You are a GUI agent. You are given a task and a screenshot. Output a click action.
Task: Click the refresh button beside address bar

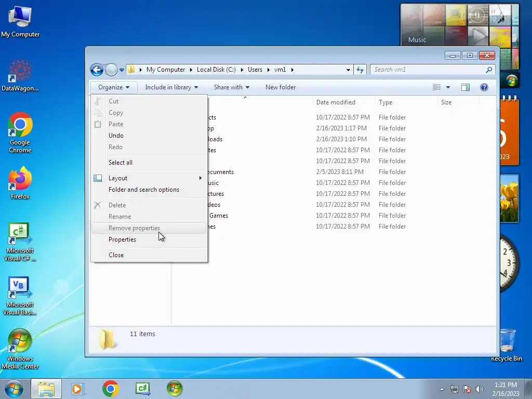[x=360, y=70]
